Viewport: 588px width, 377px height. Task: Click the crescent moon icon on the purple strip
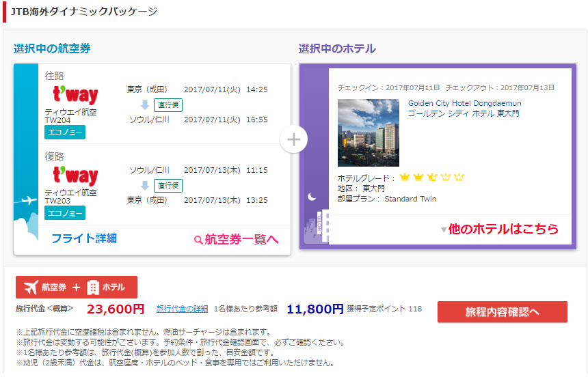coord(312,197)
